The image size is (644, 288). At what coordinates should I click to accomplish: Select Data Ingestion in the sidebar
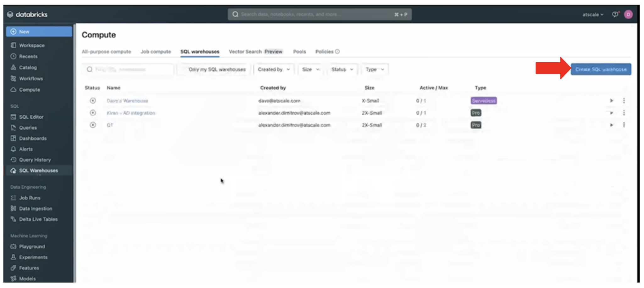coord(36,208)
